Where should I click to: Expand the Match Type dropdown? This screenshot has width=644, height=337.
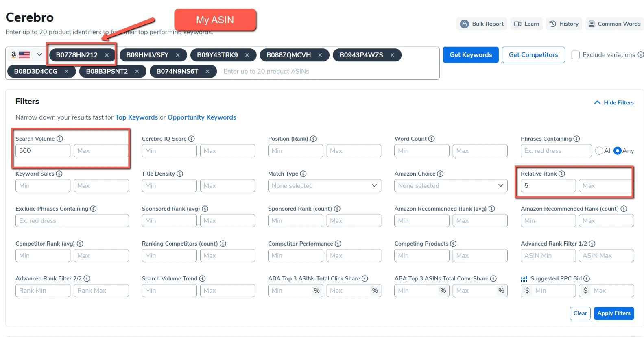click(x=324, y=186)
